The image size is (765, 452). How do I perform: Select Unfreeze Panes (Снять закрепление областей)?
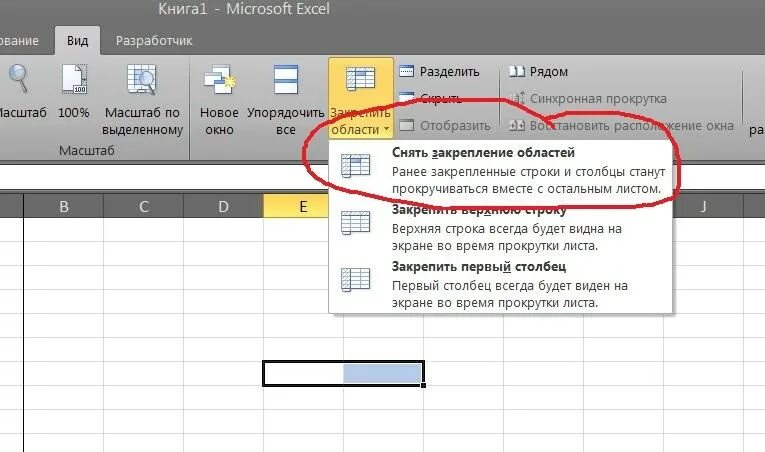(x=501, y=169)
